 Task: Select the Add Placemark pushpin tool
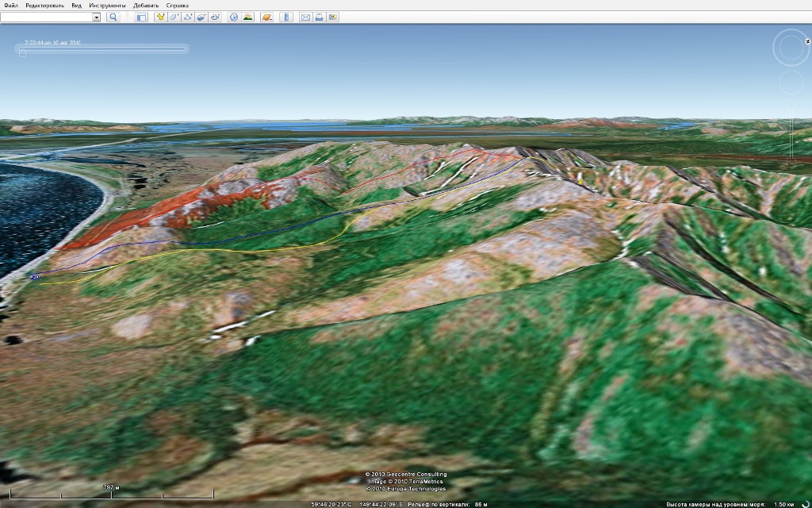[x=160, y=17]
